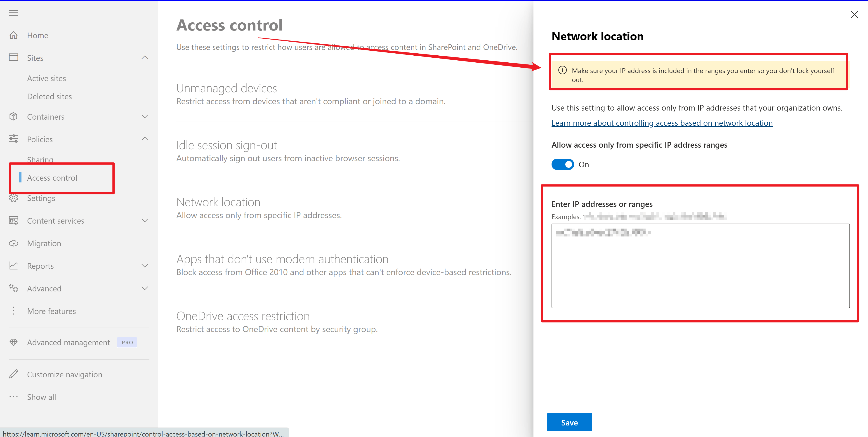Open the Learn more about network location link
The height and width of the screenshot is (437, 868).
[662, 123]
